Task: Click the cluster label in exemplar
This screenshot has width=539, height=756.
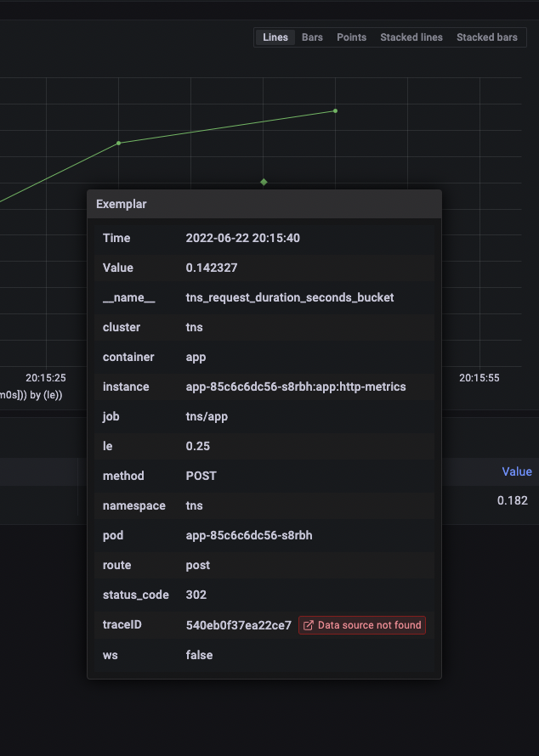Action: pos(121,327)
